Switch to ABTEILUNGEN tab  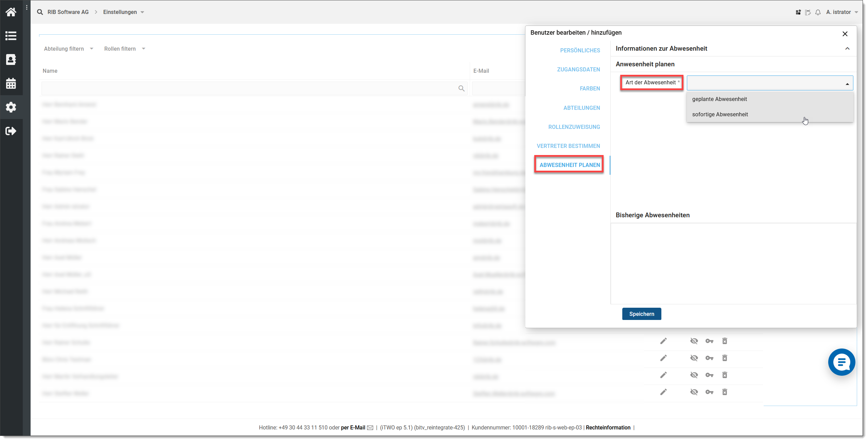581,108
